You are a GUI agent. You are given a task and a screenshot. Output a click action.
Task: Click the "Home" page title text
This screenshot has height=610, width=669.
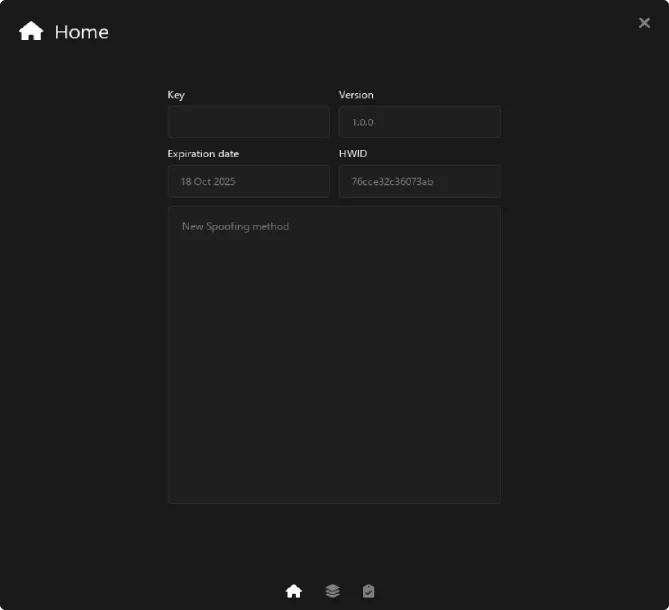coord(81,32)
